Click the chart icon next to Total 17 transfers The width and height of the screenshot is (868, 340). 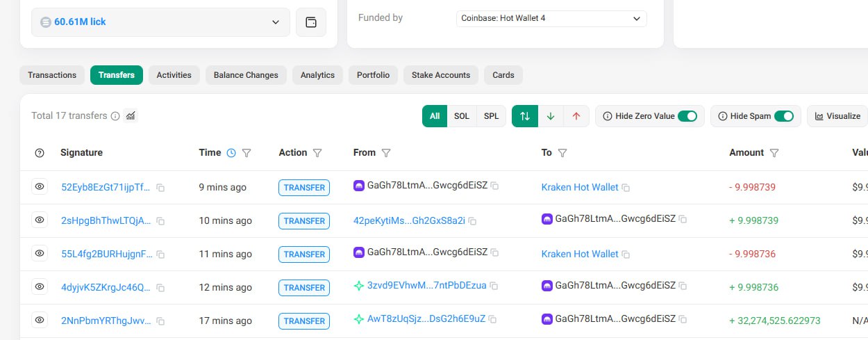[131, 116]
